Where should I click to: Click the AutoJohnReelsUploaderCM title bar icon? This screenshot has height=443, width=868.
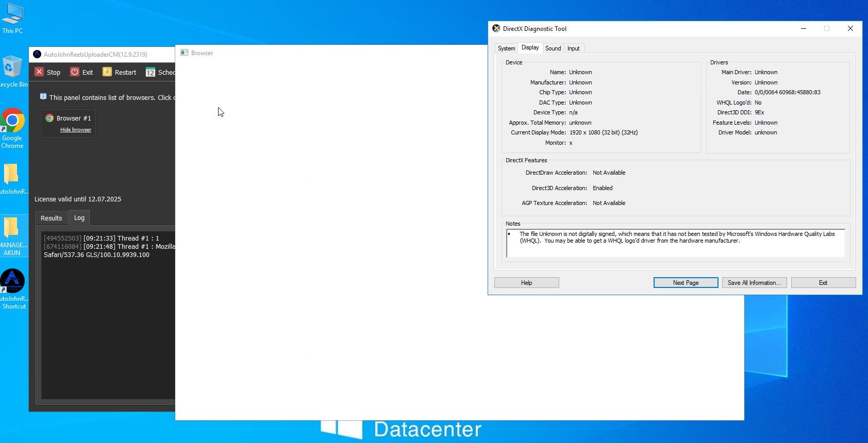(x=37, y=54)
